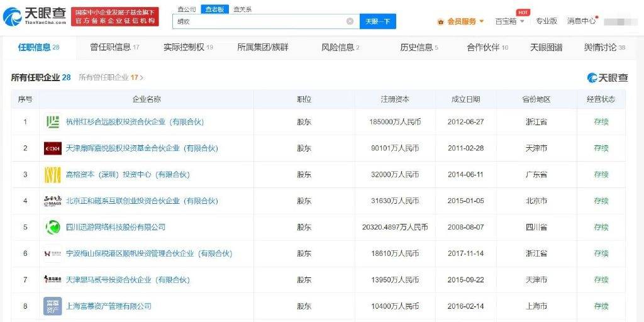Select the 所有任职企业 28 heading
This screenshot has height=322, width=644.
pyautogui.click(x=41, y=77)
